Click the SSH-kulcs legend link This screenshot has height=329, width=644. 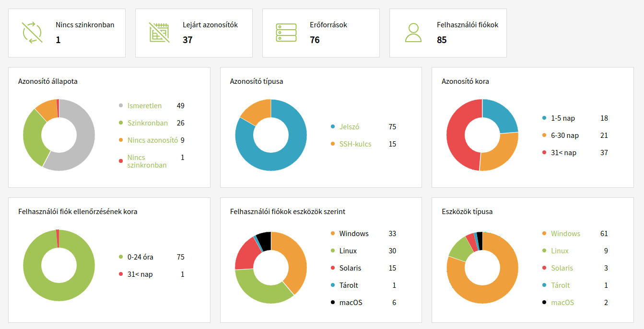(x=355, y=144)
